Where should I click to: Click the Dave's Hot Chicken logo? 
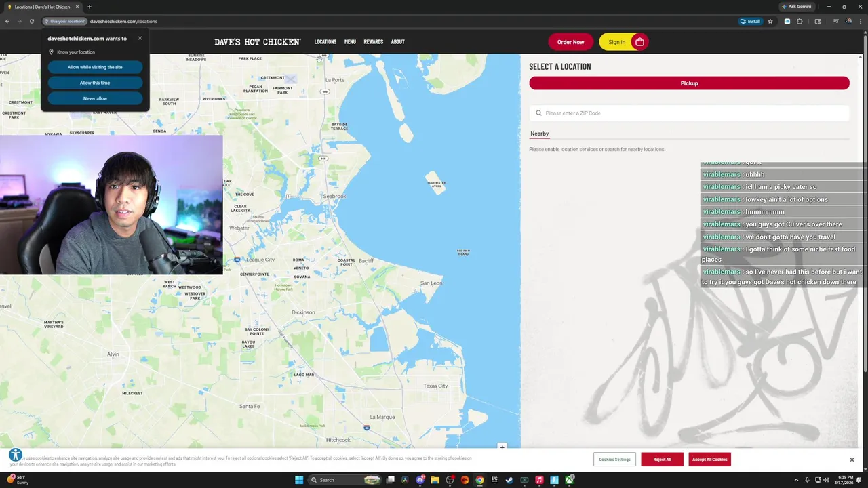click(258, 42)
